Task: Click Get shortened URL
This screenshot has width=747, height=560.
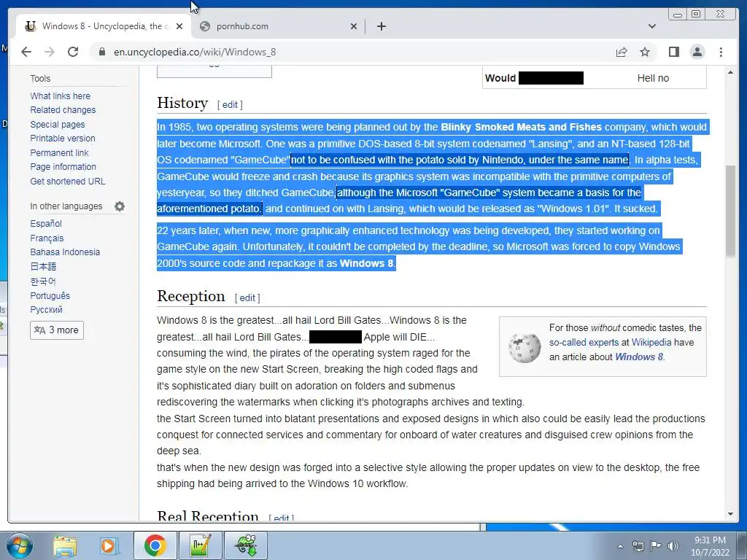Action: pyautogui.click(x=68, y=182)
